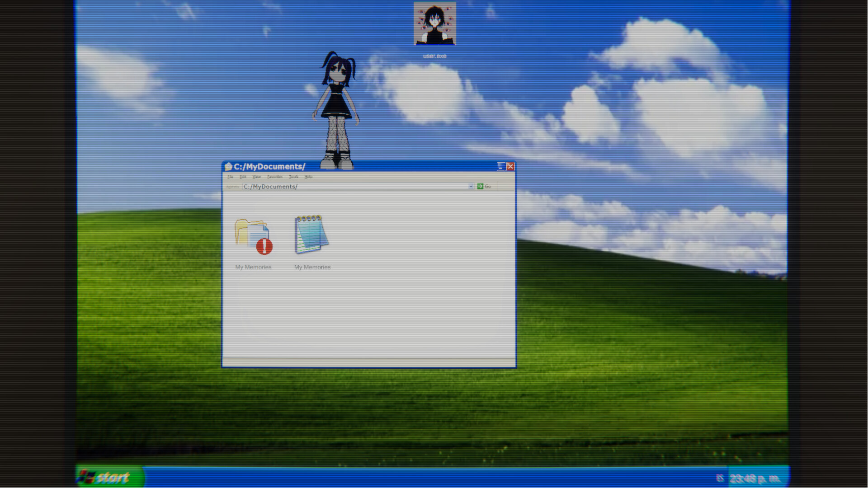This screenshot has width=868, height=488.
Task: Click the C:/MyDocuments/ window title text
Action: click(x=269, y=167)
